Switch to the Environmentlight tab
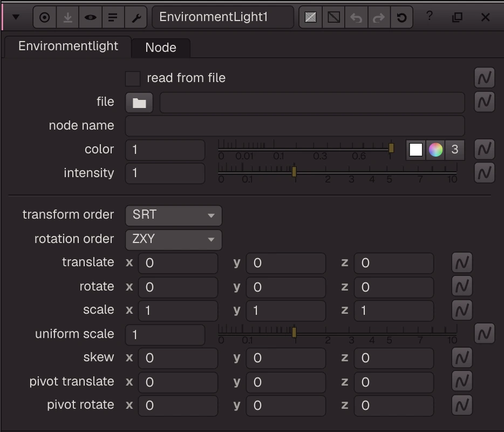Screen dimensions: 504x432 [68, 46]
